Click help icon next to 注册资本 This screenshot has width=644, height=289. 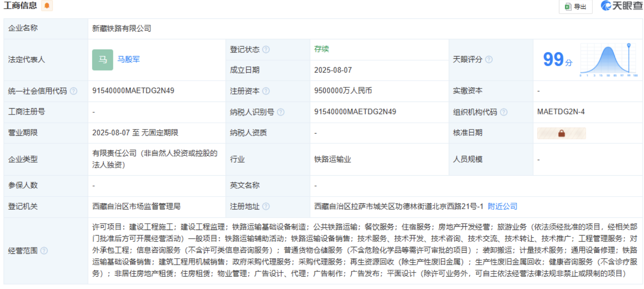(x=266, y=91)
